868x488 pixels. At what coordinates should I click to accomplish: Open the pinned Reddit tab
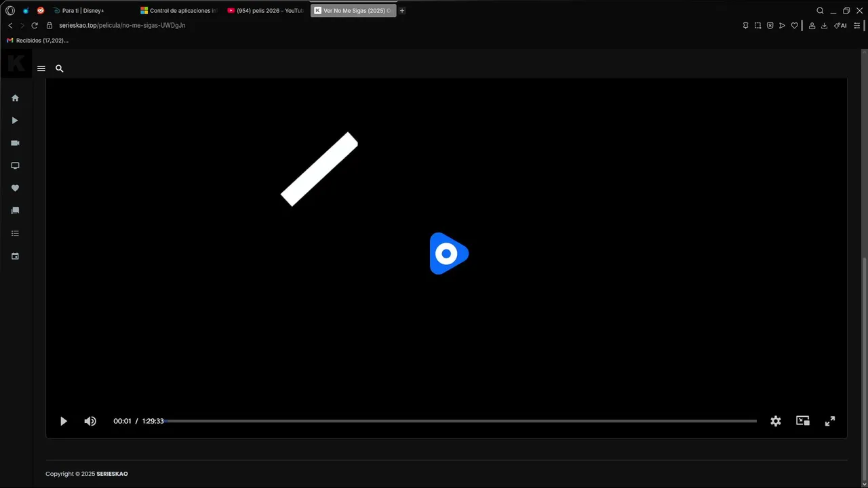(x=41, y=11)
